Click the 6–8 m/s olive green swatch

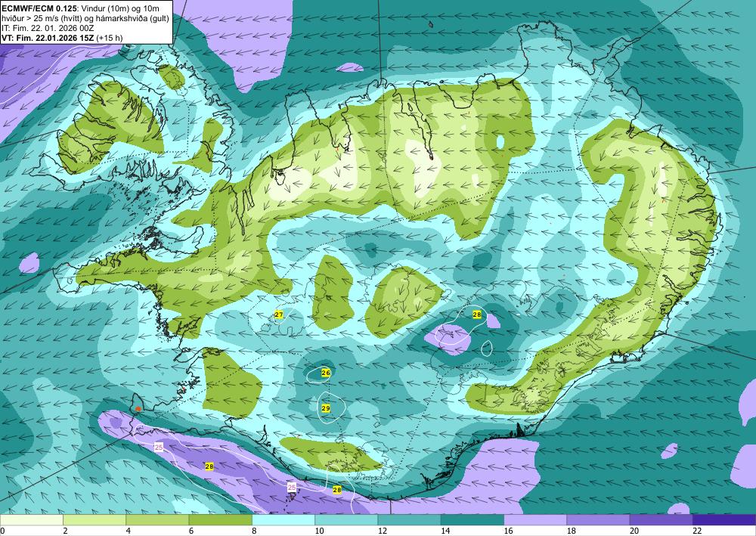[x=220, y=520]
